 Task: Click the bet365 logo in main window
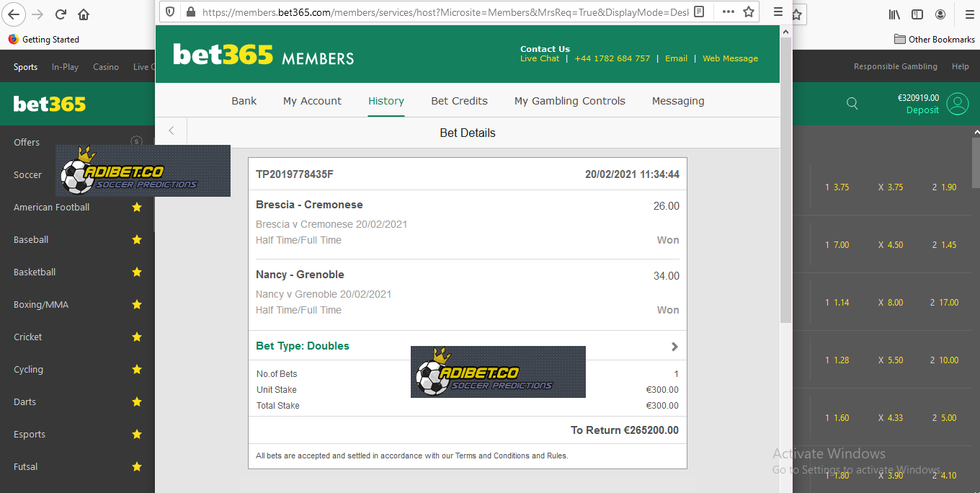click(x=49, y=104)
